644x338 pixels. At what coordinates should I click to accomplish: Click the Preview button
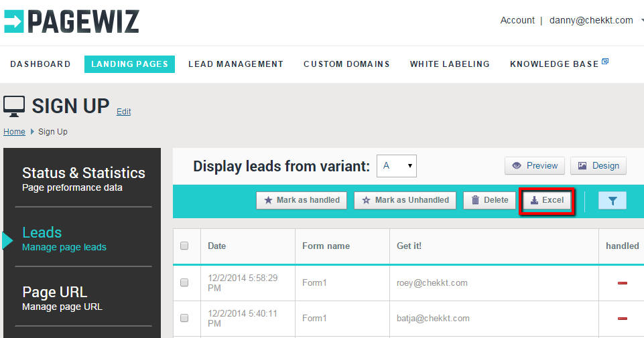(535, 166)
